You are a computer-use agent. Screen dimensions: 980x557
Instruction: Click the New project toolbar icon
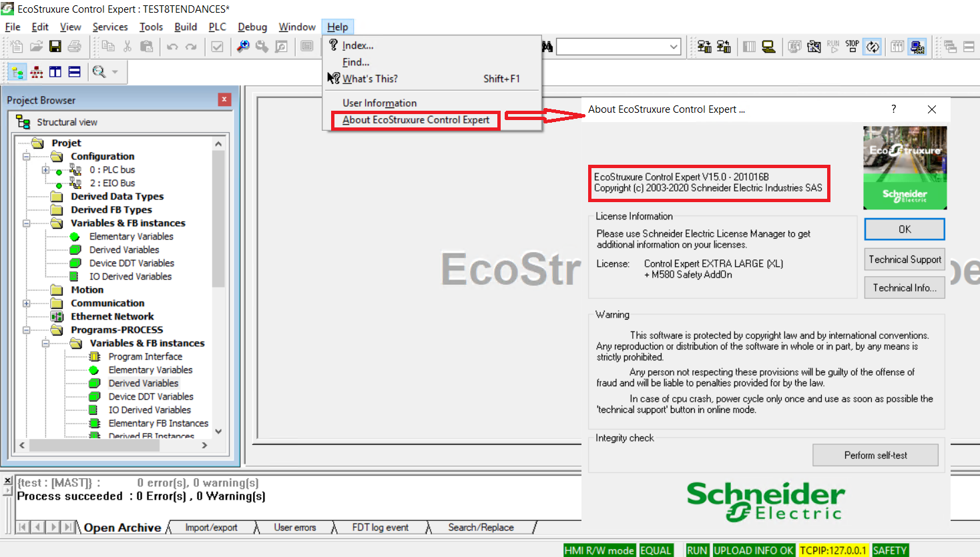coord(16,46)
